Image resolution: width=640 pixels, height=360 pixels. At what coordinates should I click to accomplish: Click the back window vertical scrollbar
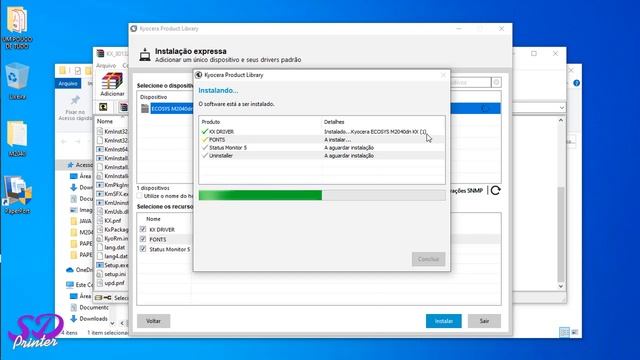click(x=561, y=234)
